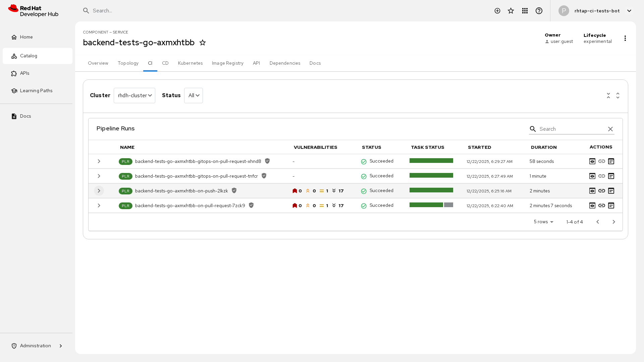Collapse all pipeline run rows
Image resolution: width=644 pixels, height=362 pixels.
pos(608,96)
